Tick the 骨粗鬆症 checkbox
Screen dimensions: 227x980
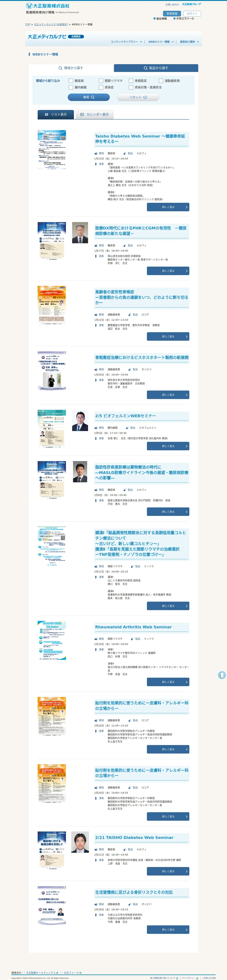click(131, 81)
